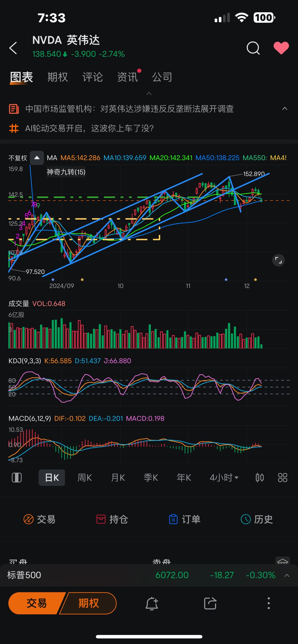The image size is (298, 644).
Task: Tap the orange event dot near 12
Action: click(256, 280)
